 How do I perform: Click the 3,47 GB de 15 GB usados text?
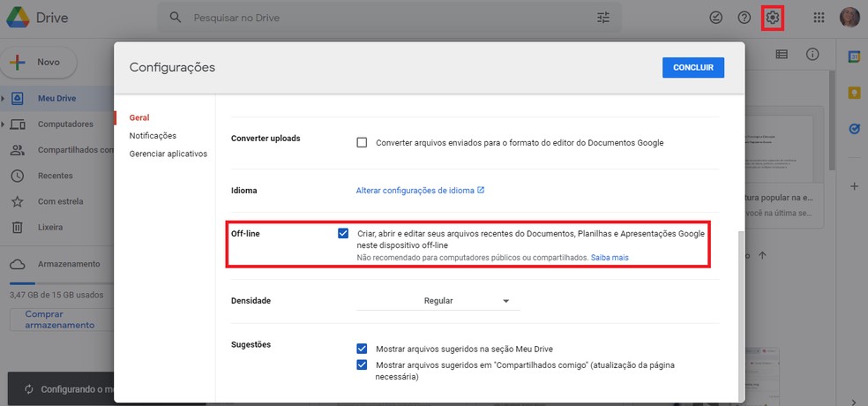pos(56,295)
